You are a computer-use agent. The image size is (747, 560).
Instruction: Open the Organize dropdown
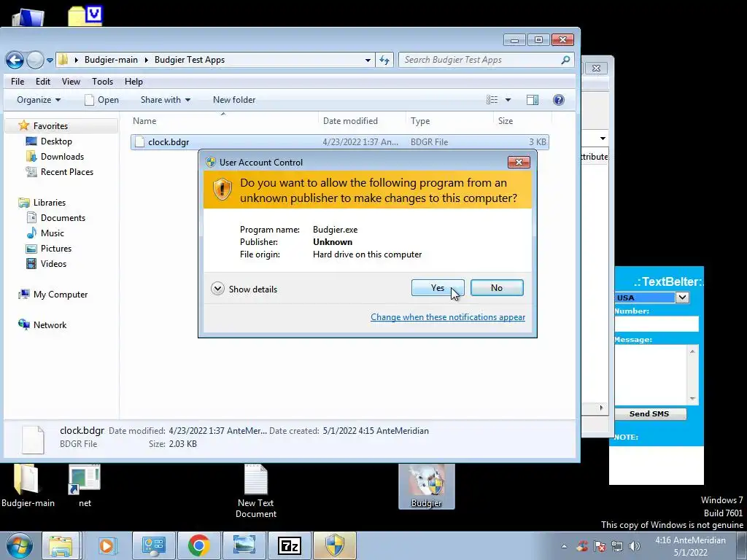pyautogui.click(x=39, y=100)
